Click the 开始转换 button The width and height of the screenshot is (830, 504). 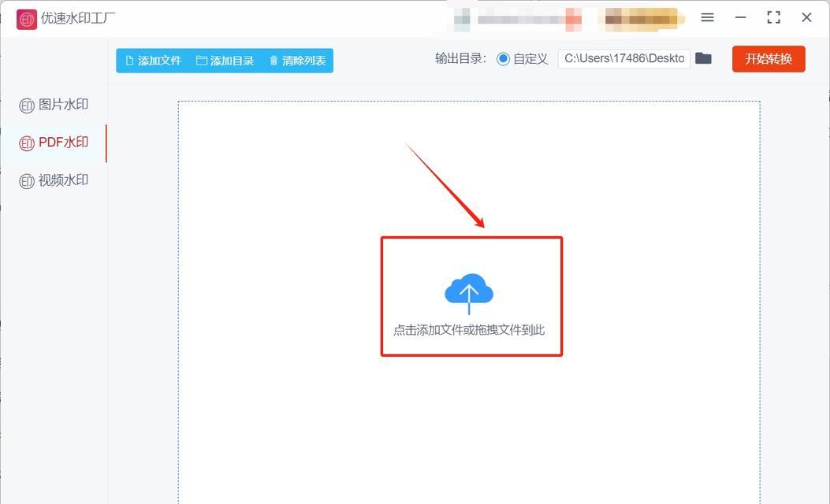tap(769, 59)
